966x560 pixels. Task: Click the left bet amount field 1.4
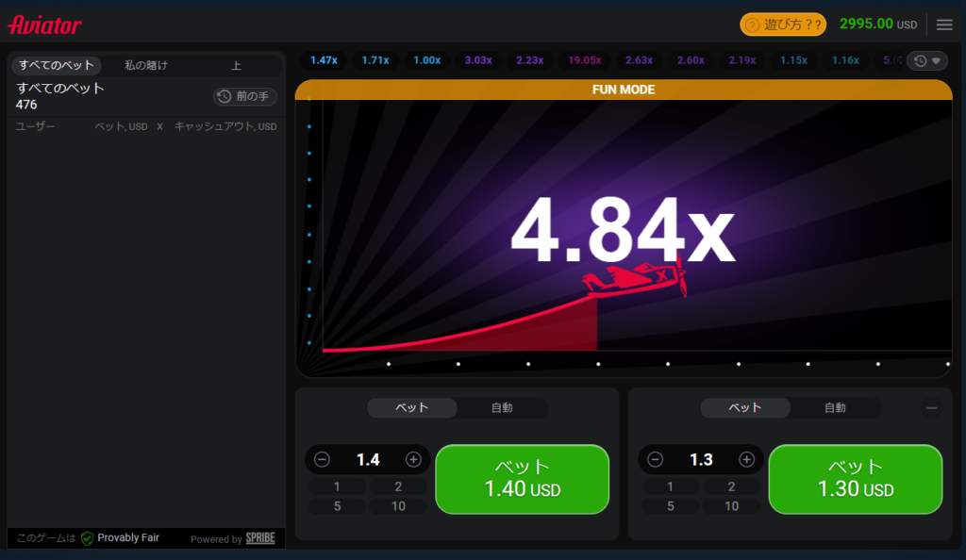coord(368,460)
